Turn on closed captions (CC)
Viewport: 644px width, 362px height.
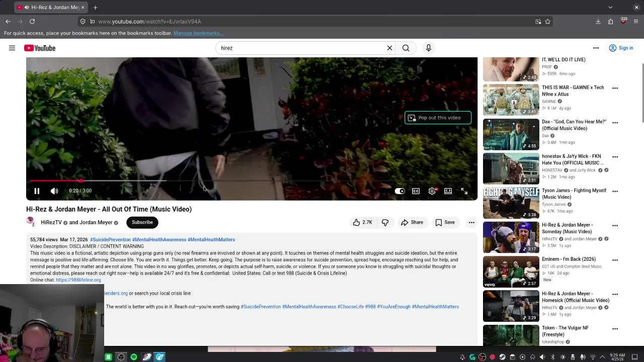point(416,191)
